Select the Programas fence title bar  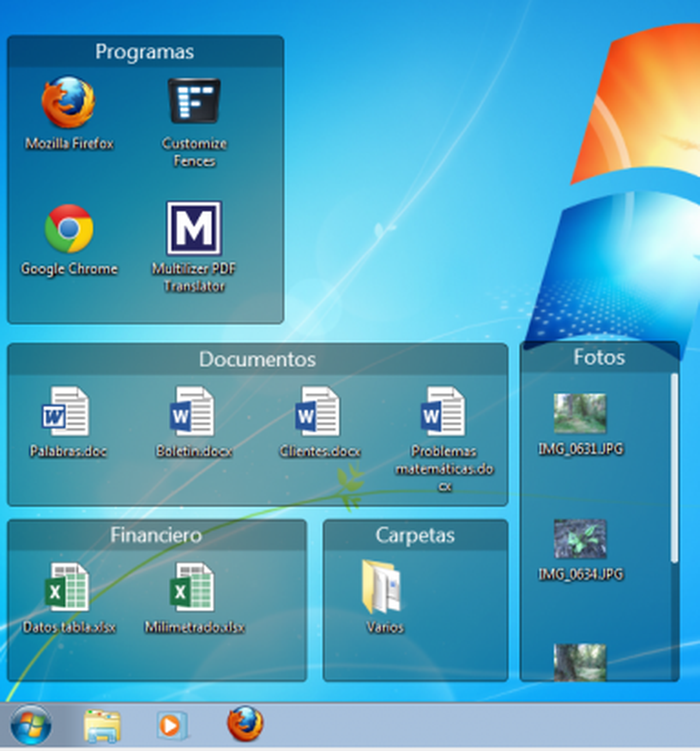click(x=145, y=51)
